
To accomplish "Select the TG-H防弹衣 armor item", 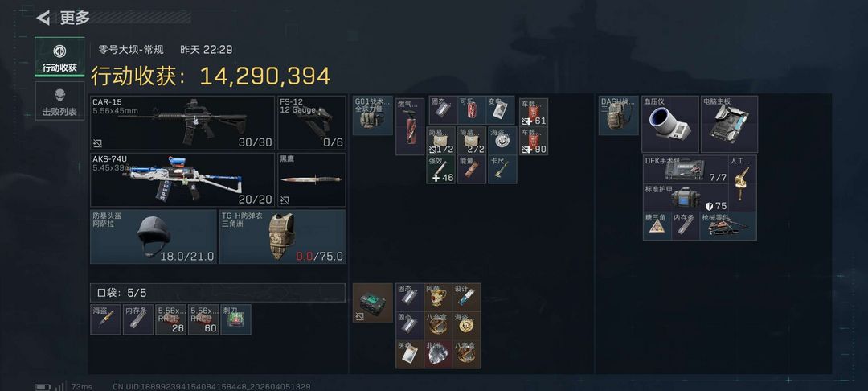I will (x=282, y=237).
